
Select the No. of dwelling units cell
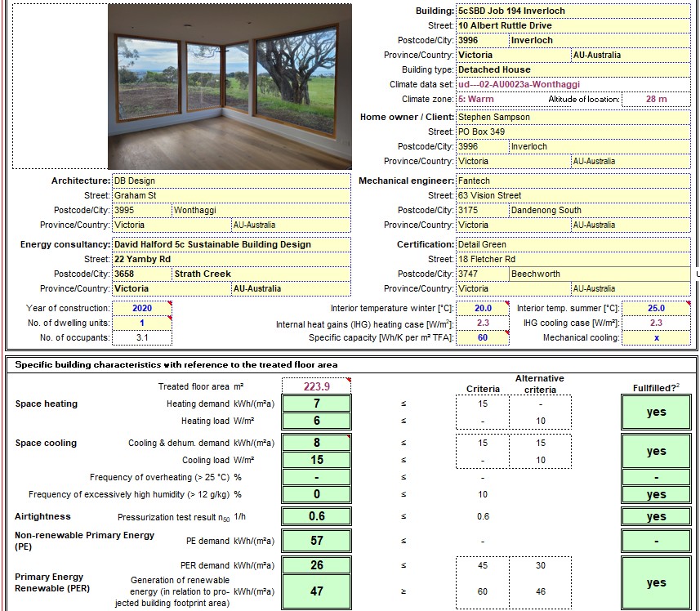click(x=142, y=323)
